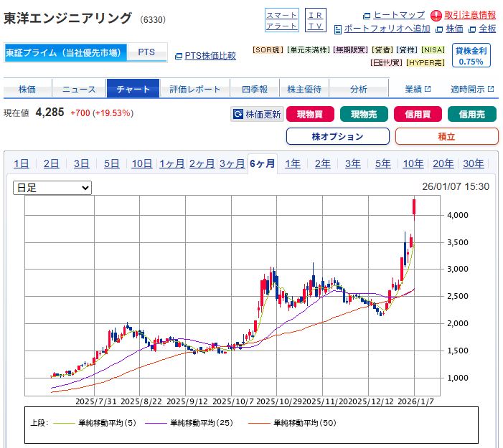Image resolution: width=503 pixels, height=448 pixels.
Task: Select 東証プライム market toggle
Action: tap(65, 52)
